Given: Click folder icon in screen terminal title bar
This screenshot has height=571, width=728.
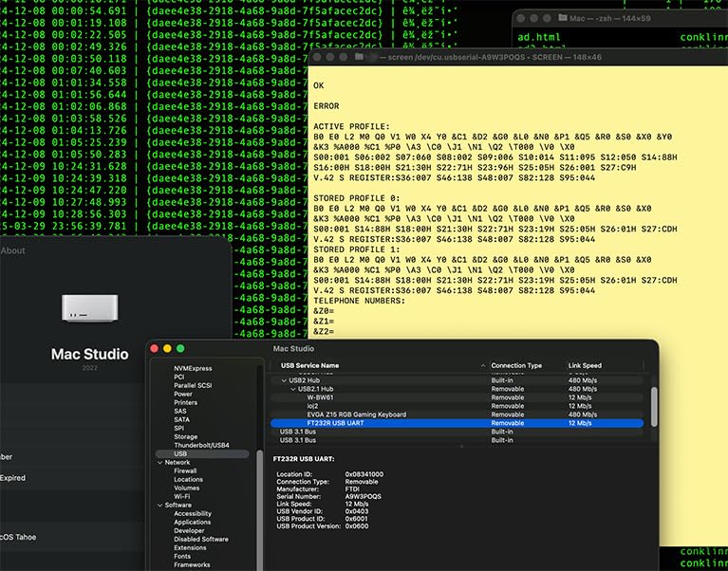Looking at the screenshot, I should click(x=360, y=57).
